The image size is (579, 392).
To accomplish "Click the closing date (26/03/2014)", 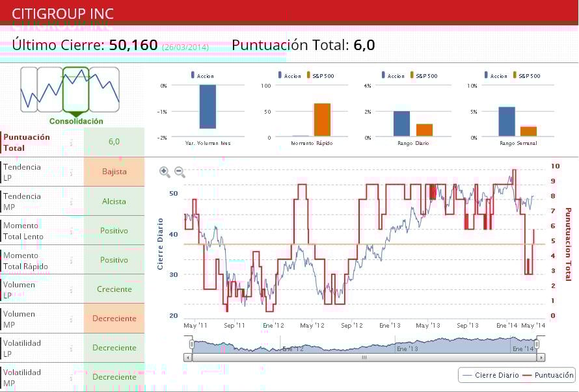I will coord(185,47).
